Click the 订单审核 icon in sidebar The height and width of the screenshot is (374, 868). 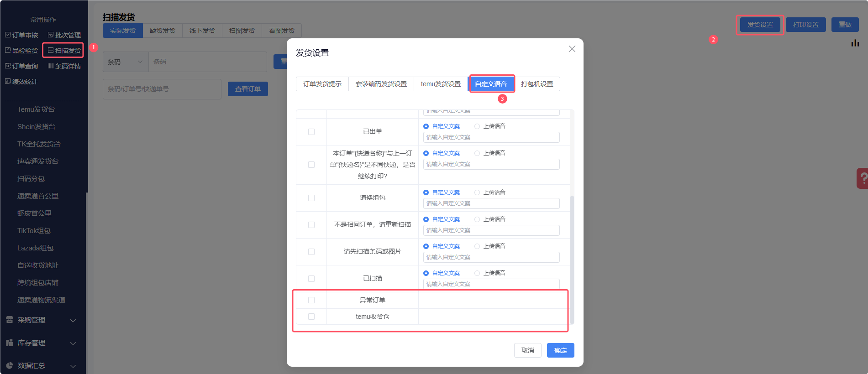(x=8, y=35)
